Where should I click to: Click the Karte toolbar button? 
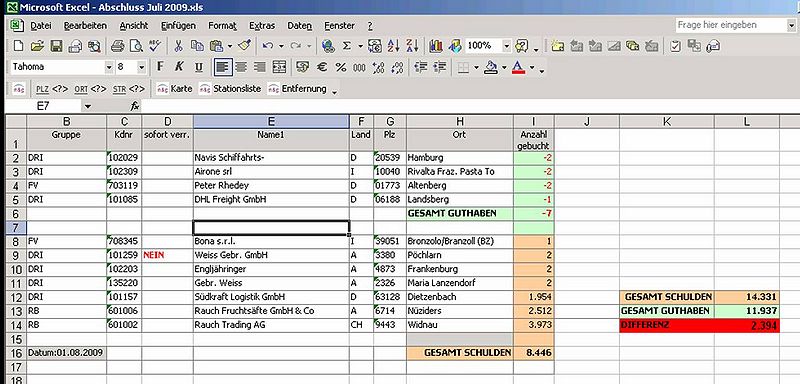[175, 89]
